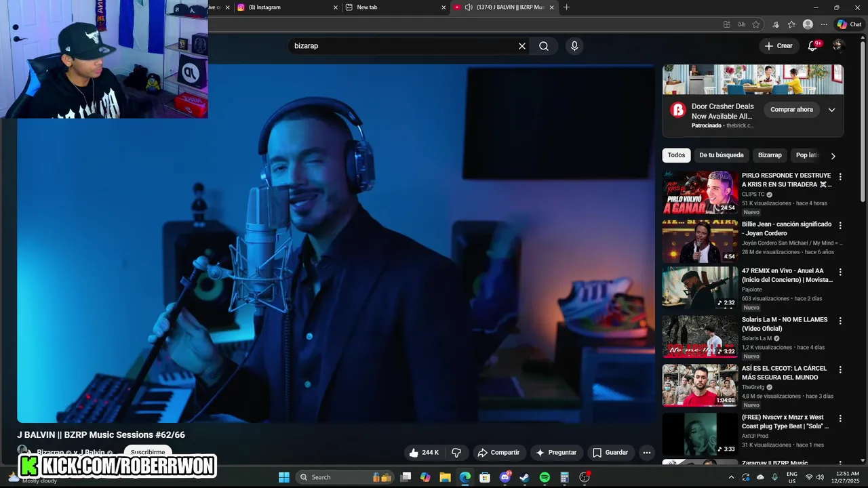868x488 pixels.
Task: Dislike the J Balvin video
Action: 456,452
